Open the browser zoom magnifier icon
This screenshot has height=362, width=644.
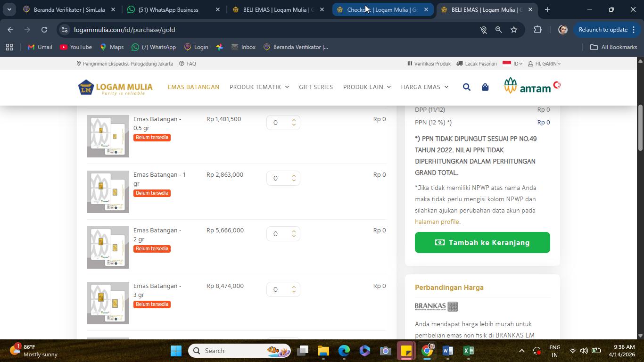498,30
